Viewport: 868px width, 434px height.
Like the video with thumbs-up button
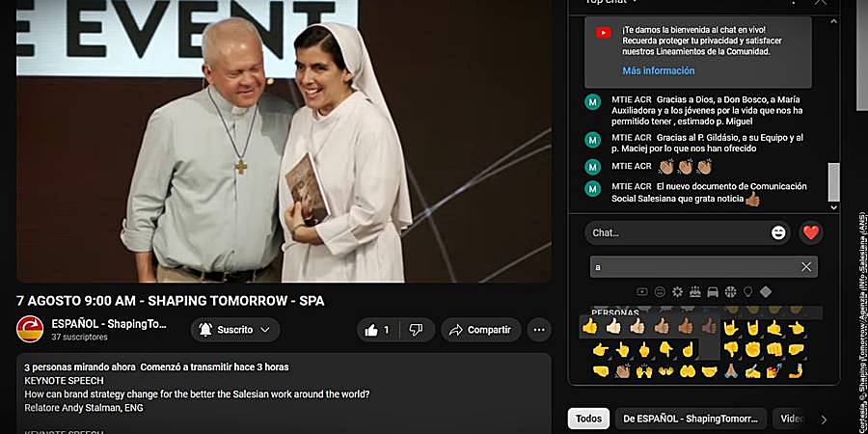378,330
